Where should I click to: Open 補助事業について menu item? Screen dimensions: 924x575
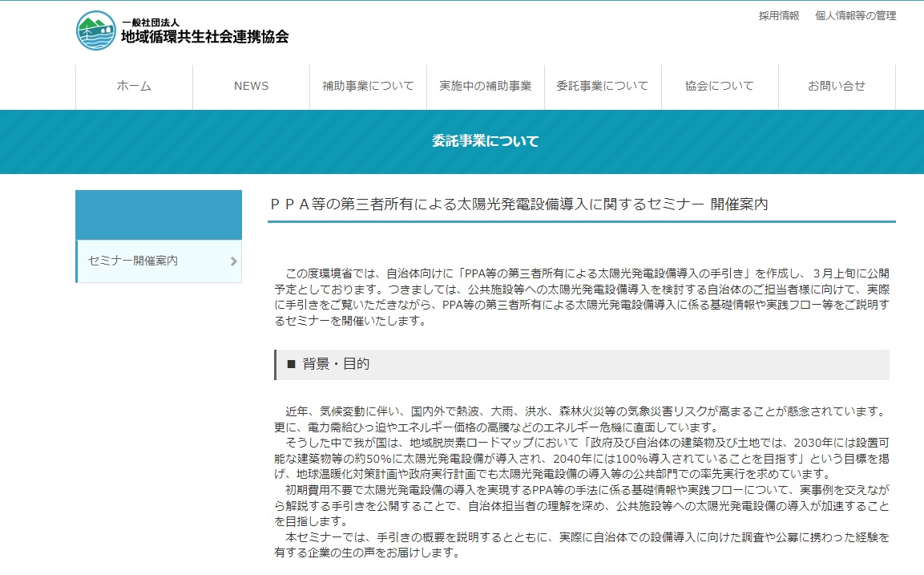(x=369, y=86)
